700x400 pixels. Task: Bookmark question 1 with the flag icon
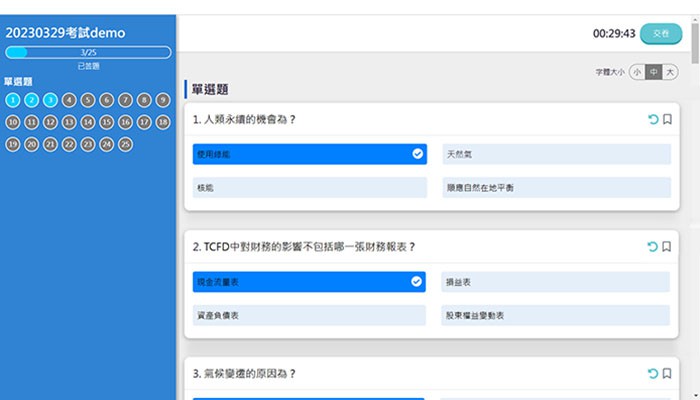tap(667, 120)
